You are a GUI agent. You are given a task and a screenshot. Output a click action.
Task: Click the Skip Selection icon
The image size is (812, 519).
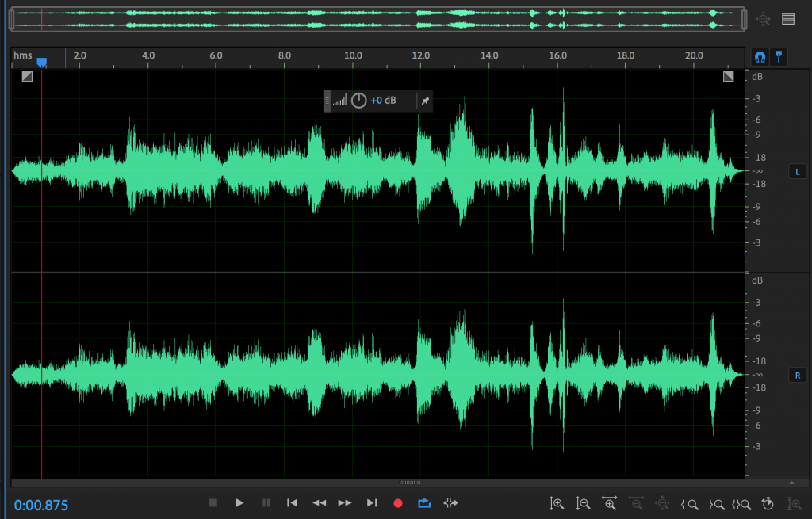[450, 503]
